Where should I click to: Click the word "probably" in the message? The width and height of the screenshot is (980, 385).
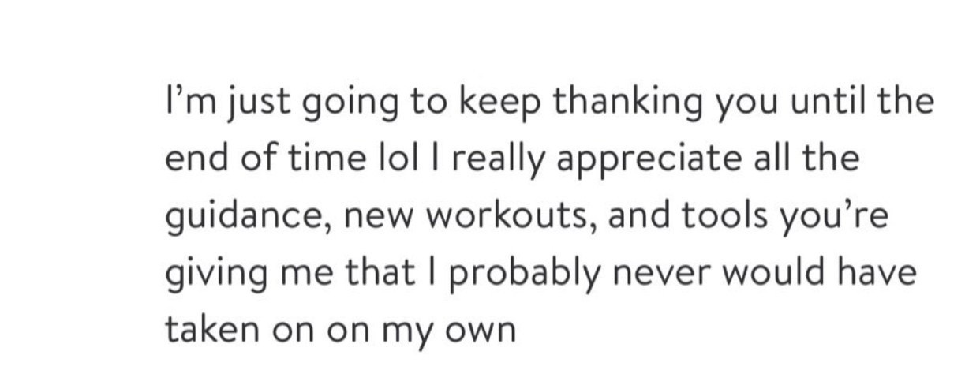(510, 274)
